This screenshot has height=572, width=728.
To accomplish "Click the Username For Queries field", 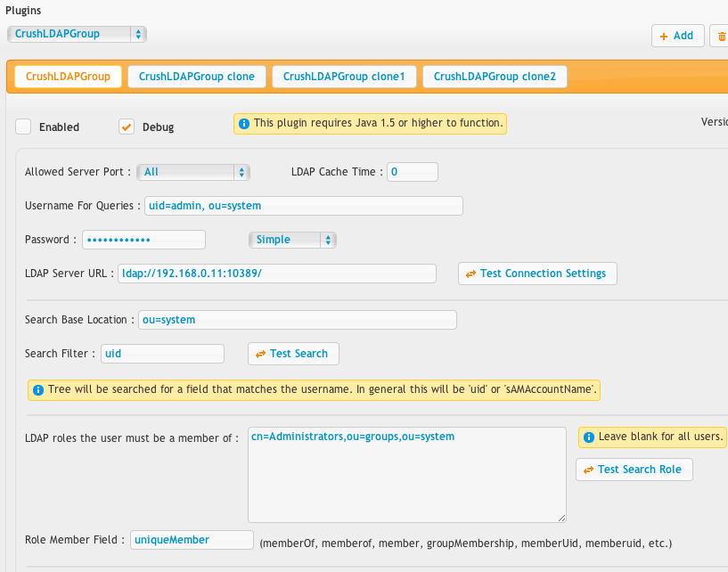I will point(304,206).
